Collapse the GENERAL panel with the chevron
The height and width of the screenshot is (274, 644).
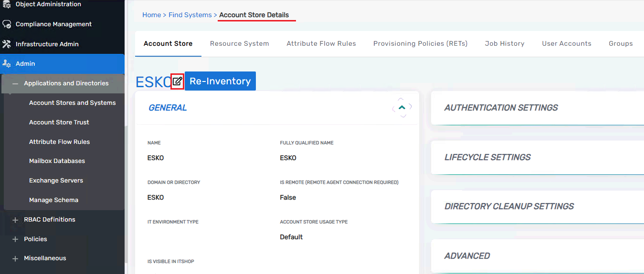402,108
